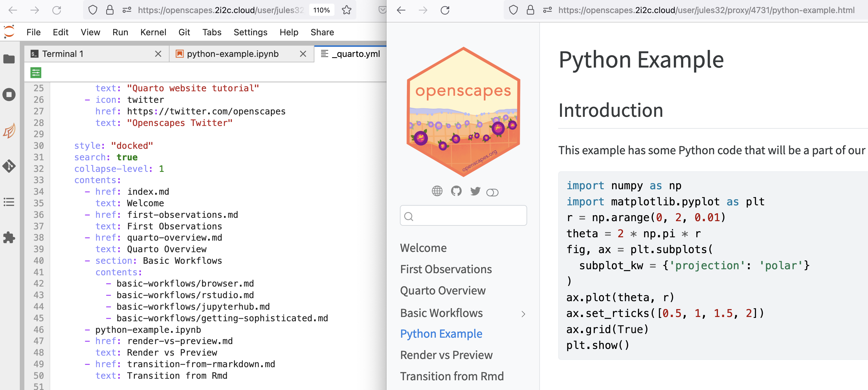
Task: Open the table of contents sidebar
Action: pos(8,202)
